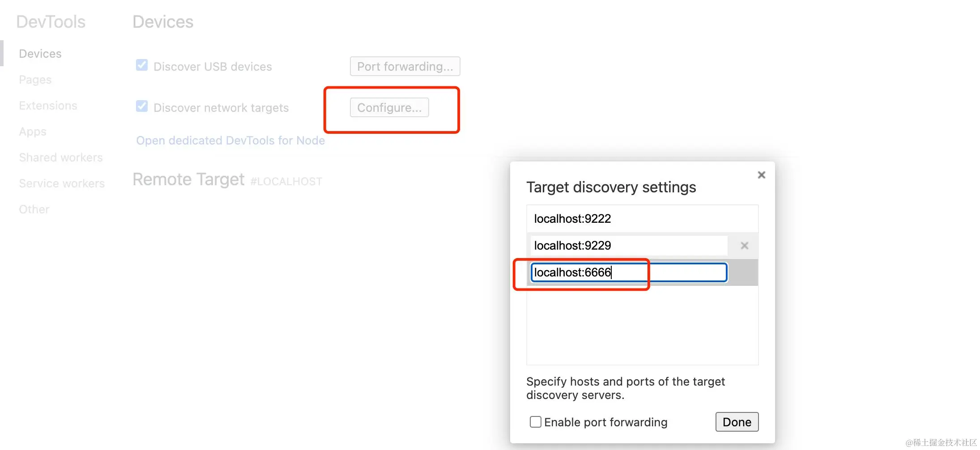Toggle Discover USB devices checkbox
The height and width of the screenshot is (450, 980).
142,65
